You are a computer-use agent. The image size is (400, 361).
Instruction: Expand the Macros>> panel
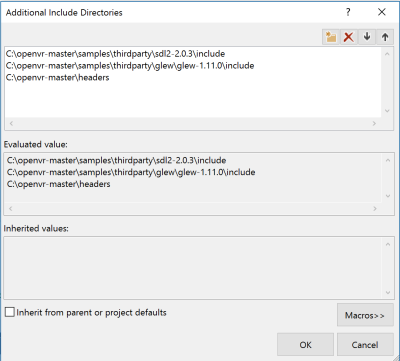click(365, 315)
